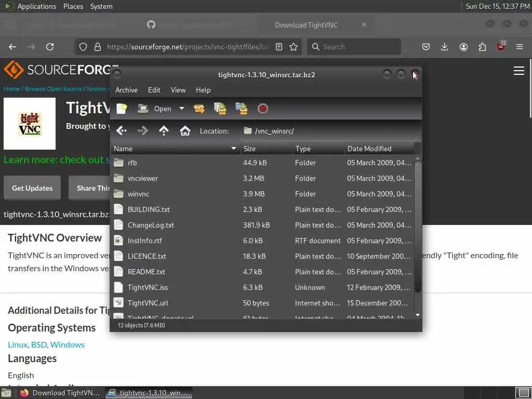Open the Edit menu in archive manager
The image size is (532, 399).
click(x=154, y=90)
